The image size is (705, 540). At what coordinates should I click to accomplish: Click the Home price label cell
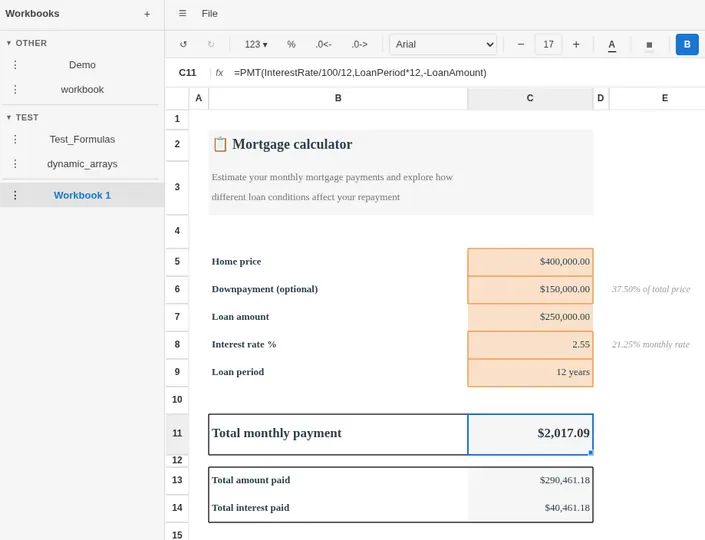(x=338, y=262)
